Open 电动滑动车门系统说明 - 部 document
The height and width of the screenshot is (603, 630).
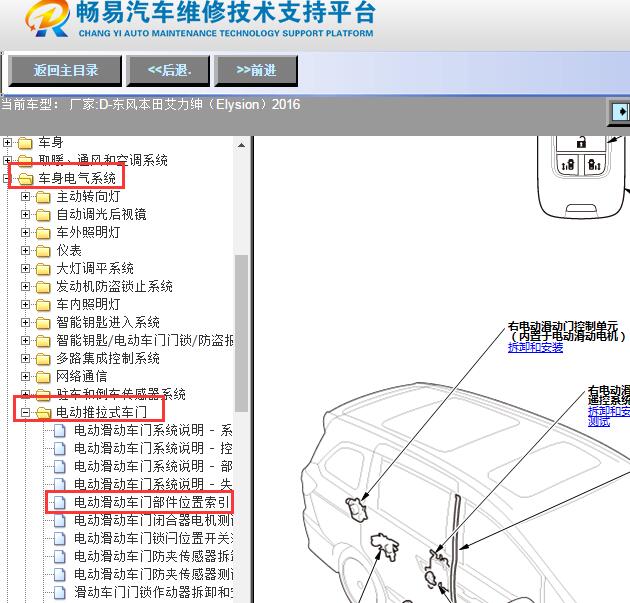[x=153, y=466]
